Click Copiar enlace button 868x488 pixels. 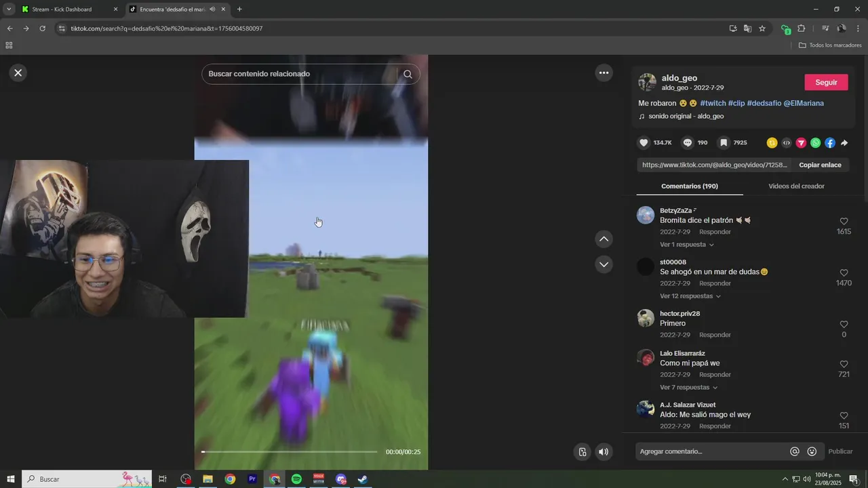(820, 165)
